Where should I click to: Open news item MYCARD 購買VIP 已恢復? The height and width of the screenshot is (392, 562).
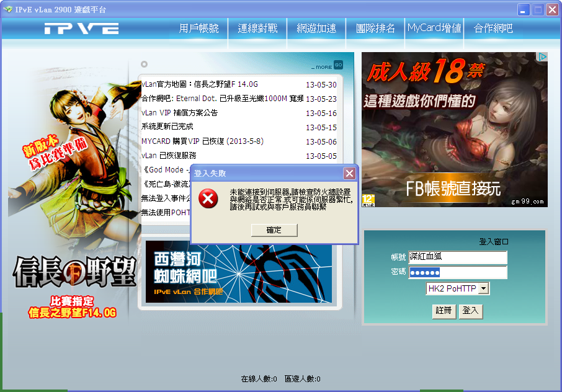point(202,141)
